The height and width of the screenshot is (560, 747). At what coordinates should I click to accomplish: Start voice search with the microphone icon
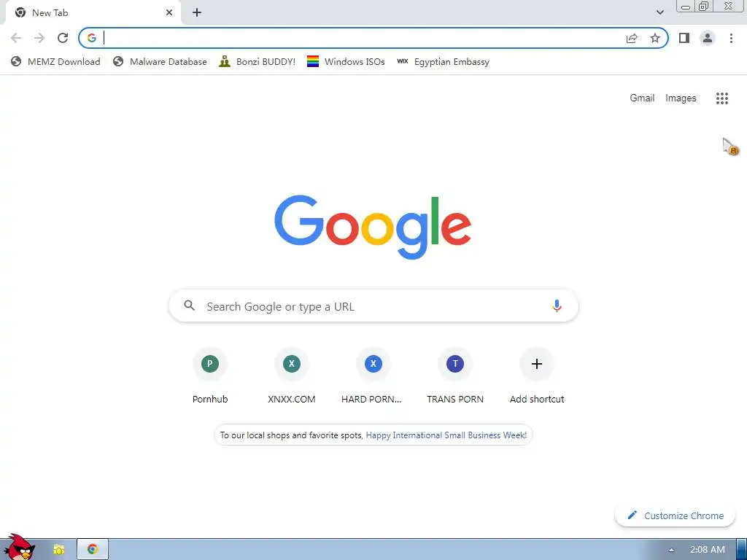[557, 306]
